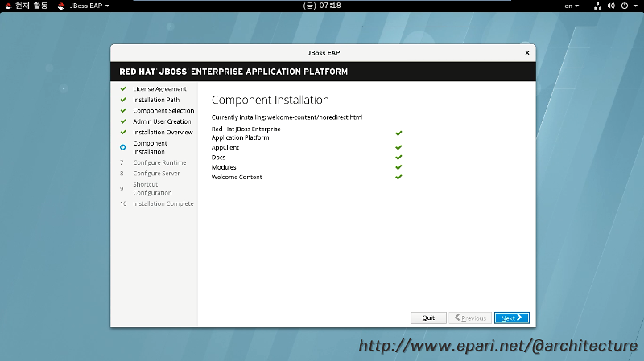Click the Red Hat JBoss Enterprise Application Platform banner
The image size is (644, 361).
pyautogui.click(x=323, y=72)
